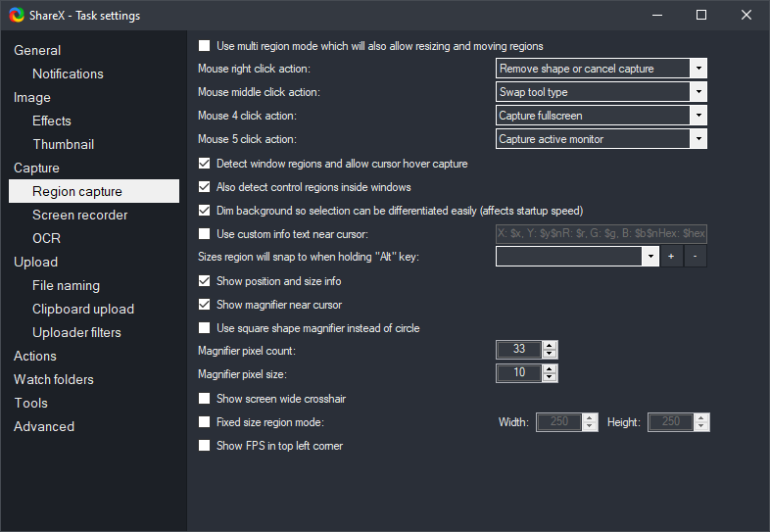Screen dimensions: 770x532
Task: Enable multi region mode checkbox
Action: point(205,46)
